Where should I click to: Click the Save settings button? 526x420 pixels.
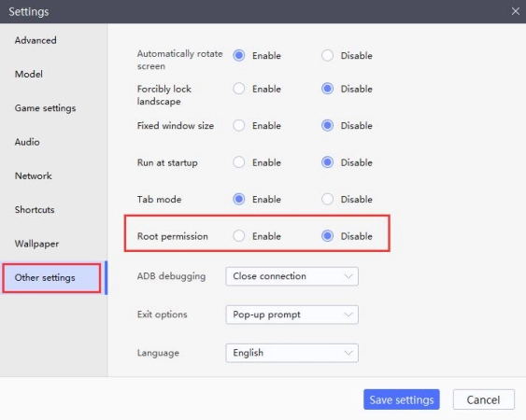[402, 399]
